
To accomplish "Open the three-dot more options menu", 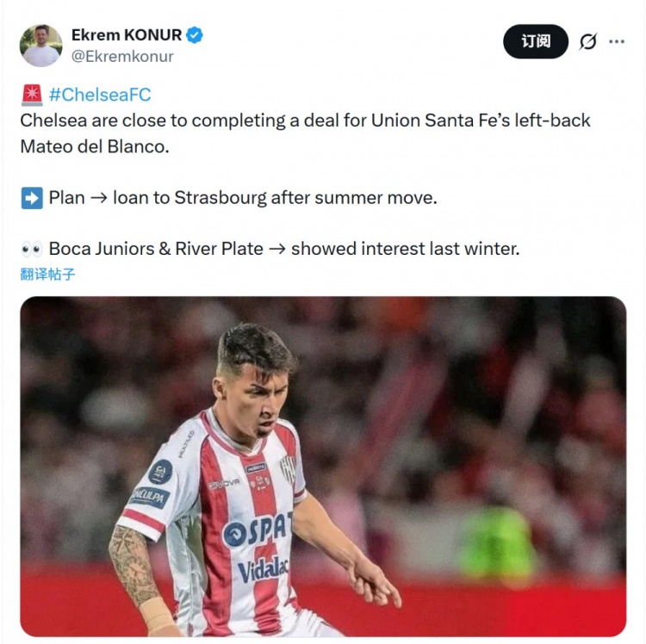I will point(617,41).
